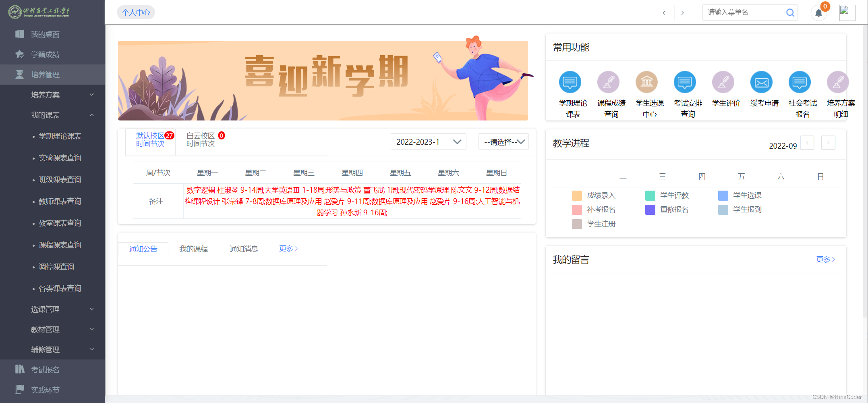Click 培养管理 in the sidebar
The width and height of the screenshot is (868, 403).
pyautogui.click(x=52, y=75)
